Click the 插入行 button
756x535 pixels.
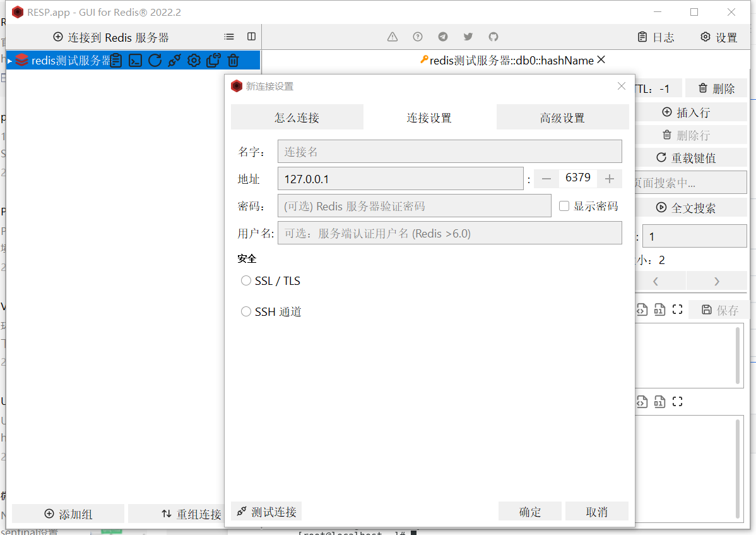(x=691, y=112)
